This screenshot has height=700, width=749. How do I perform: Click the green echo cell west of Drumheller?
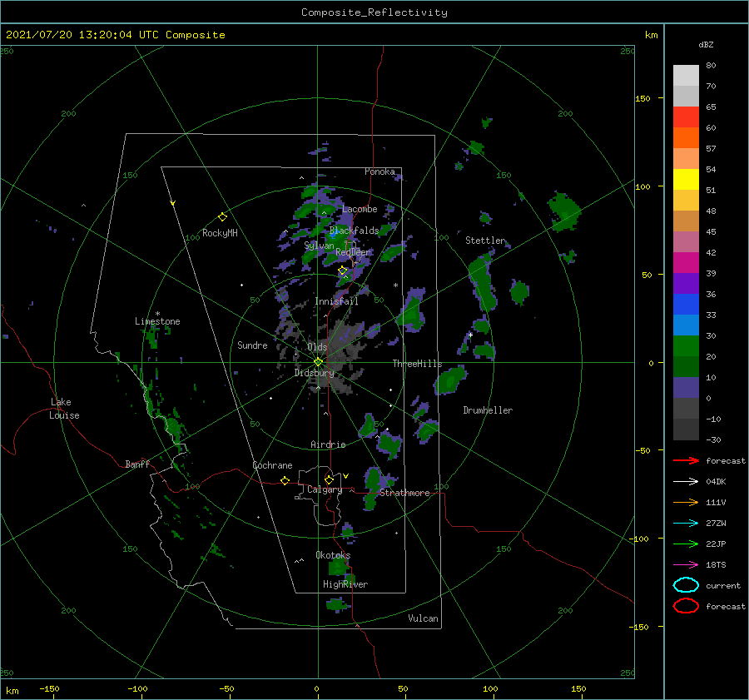click(x=449, y=380)
